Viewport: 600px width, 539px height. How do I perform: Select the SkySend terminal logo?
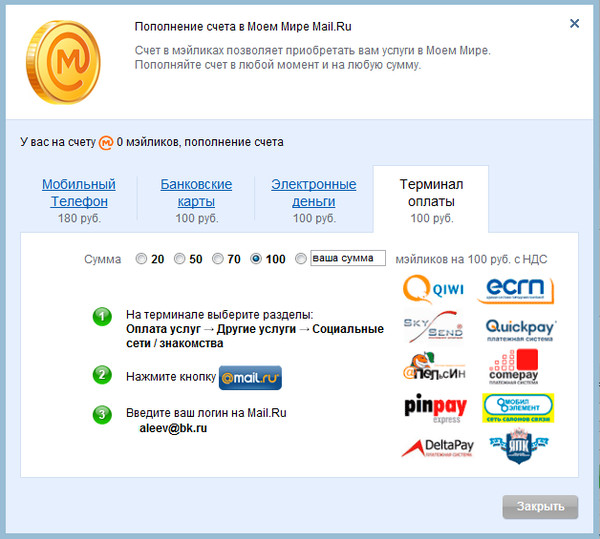433,327
